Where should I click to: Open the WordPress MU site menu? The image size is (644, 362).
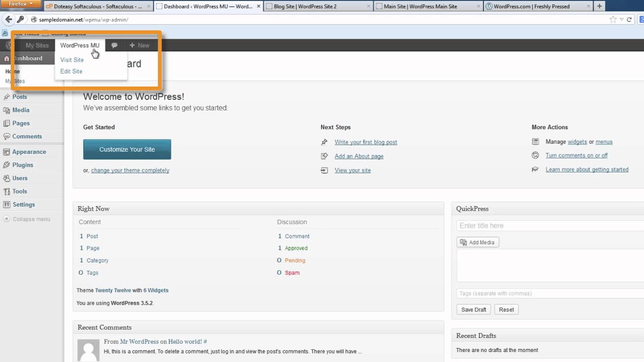coord(79,45)
